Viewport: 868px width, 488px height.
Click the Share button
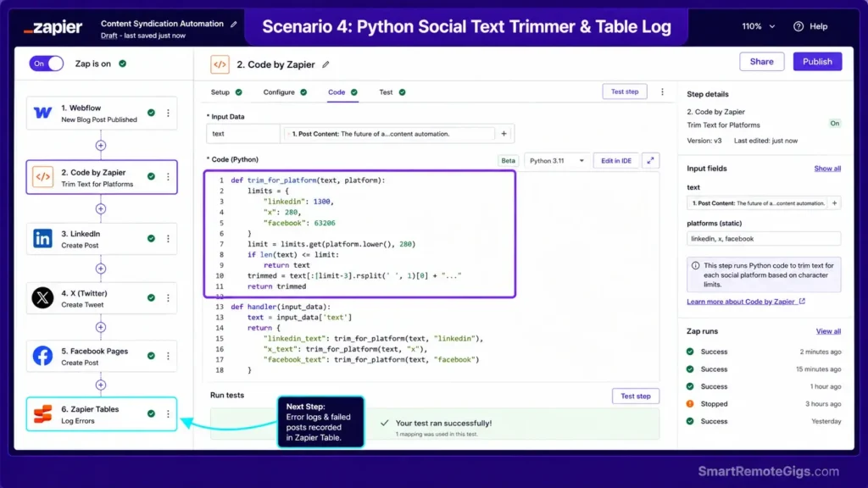762,62
